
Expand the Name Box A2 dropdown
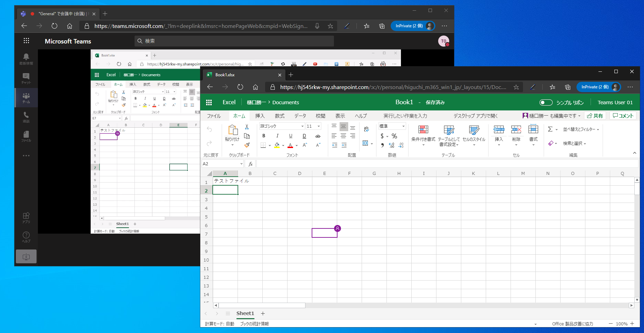[241, 164]
